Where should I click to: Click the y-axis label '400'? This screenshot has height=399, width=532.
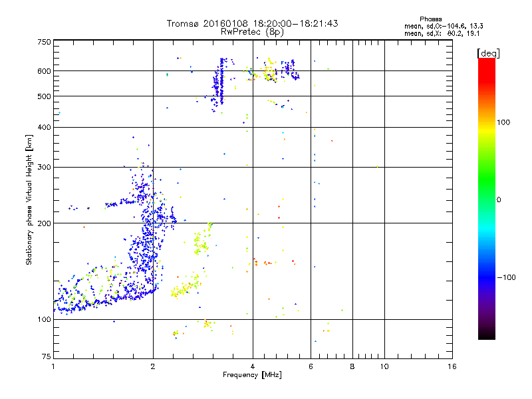click(x=44, y=127)
